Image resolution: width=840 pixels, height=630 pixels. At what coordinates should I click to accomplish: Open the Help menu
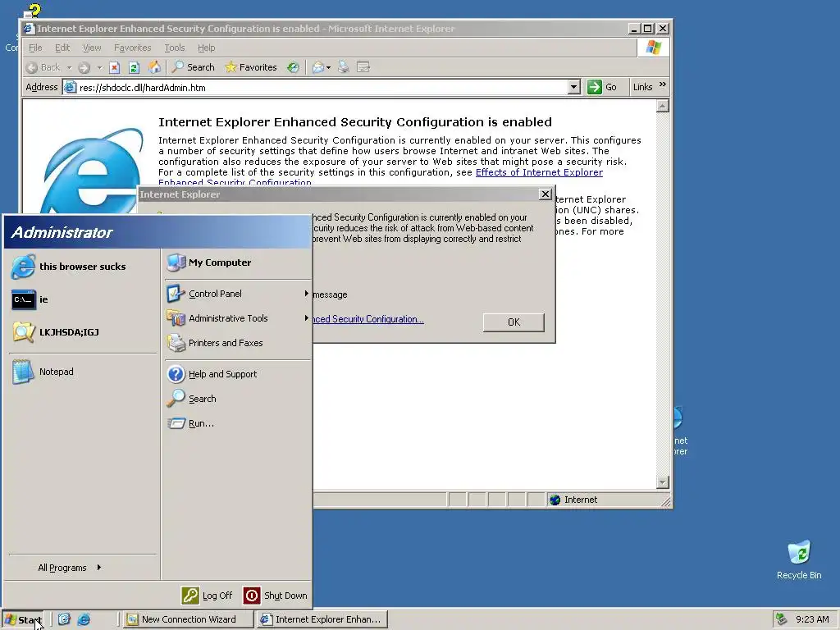206,48
